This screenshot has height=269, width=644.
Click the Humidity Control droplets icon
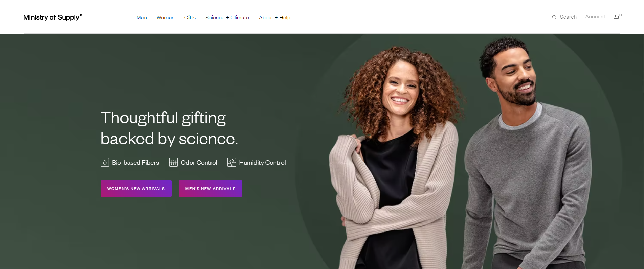pos(231,163)
